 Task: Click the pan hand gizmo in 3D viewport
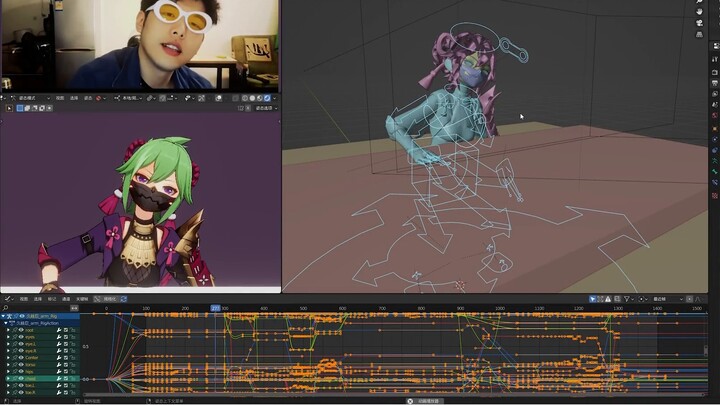point(699,11)
